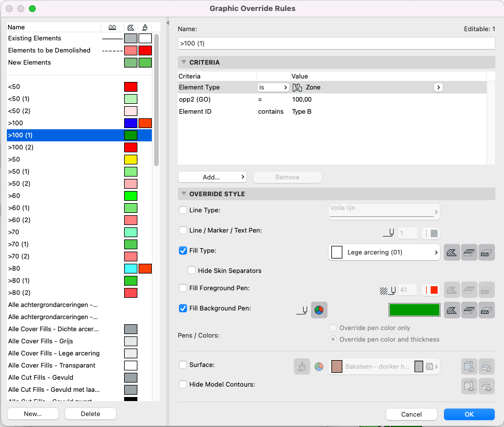Select the >100 (2) rule
The height and width of the screenshot is (427, 504).
point(79,148)
